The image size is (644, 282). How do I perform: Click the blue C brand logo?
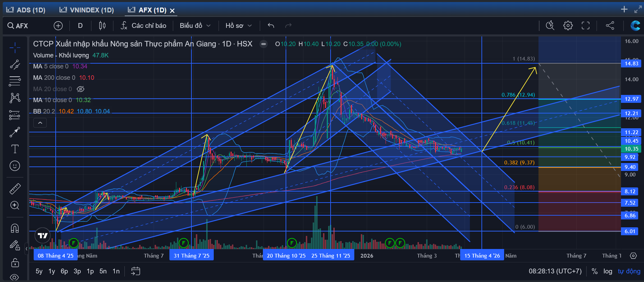635,25
